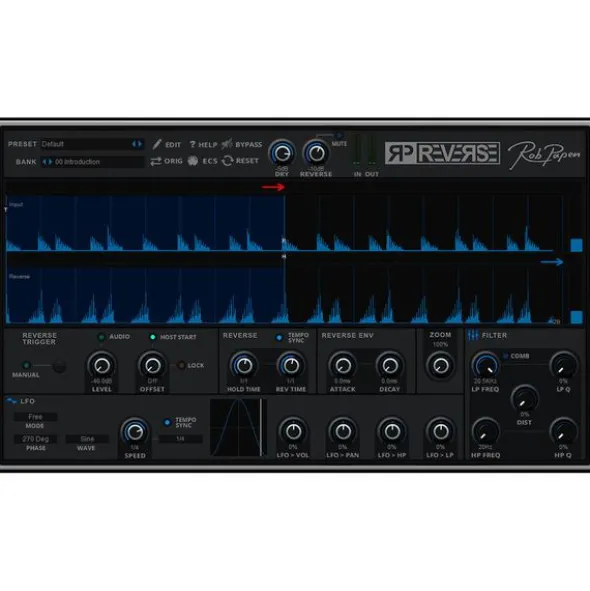Screen dimensions: 590x591
Task: Click the LFO > LP knob
Action: coord(440,432)
